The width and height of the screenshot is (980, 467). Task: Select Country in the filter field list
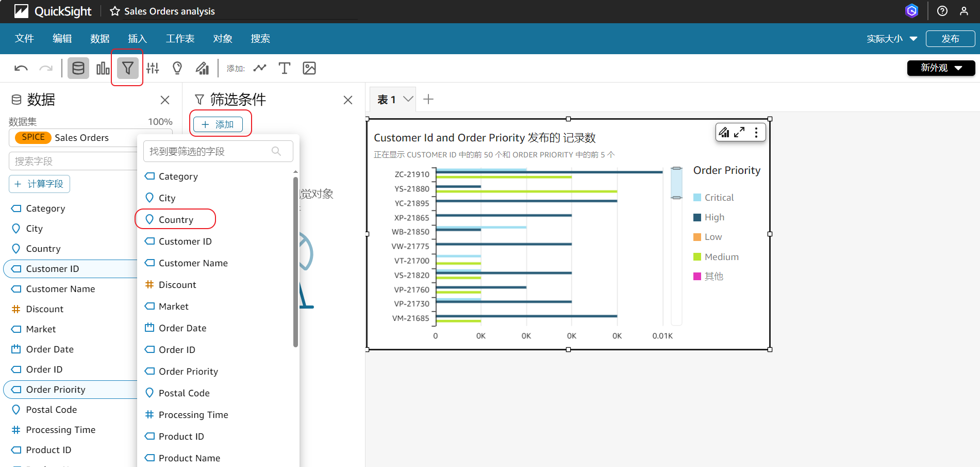pyautogui.click(x=176, y=219)
